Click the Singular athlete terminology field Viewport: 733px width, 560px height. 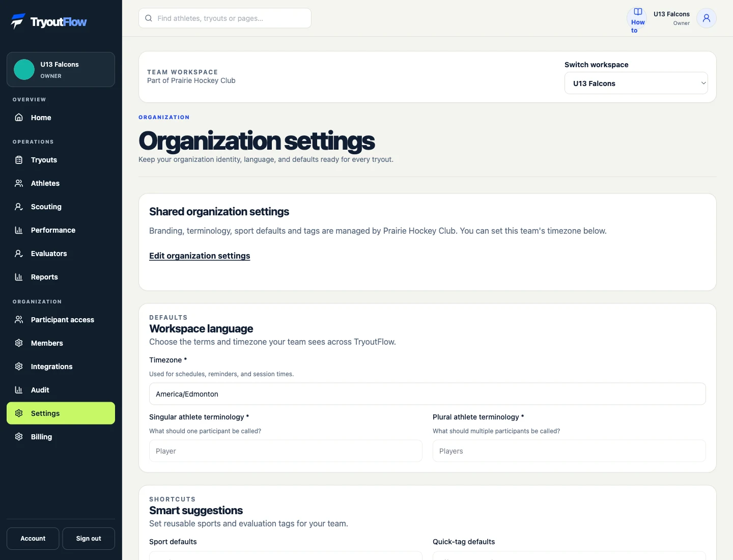click(286, 451)
